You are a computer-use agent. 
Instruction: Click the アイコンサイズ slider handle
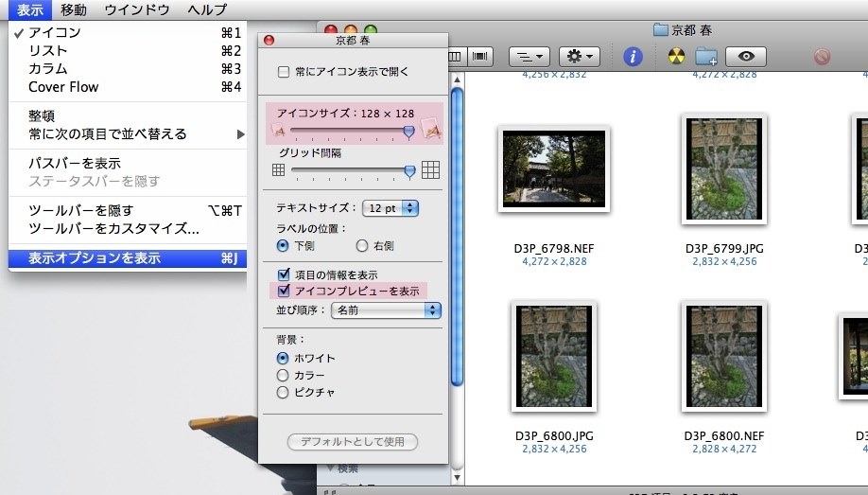click(x=408, y=132)
